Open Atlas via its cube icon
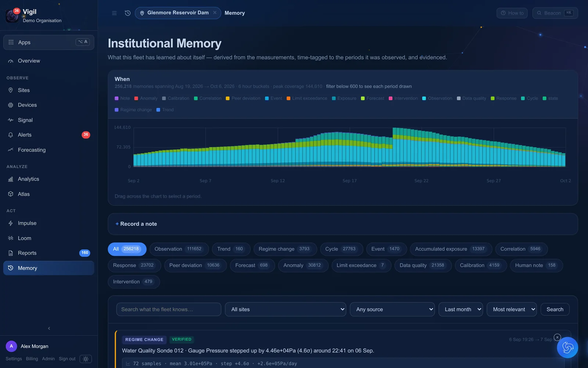The width and height of the screenshot is (588, 368). click(x=11, y=194)
